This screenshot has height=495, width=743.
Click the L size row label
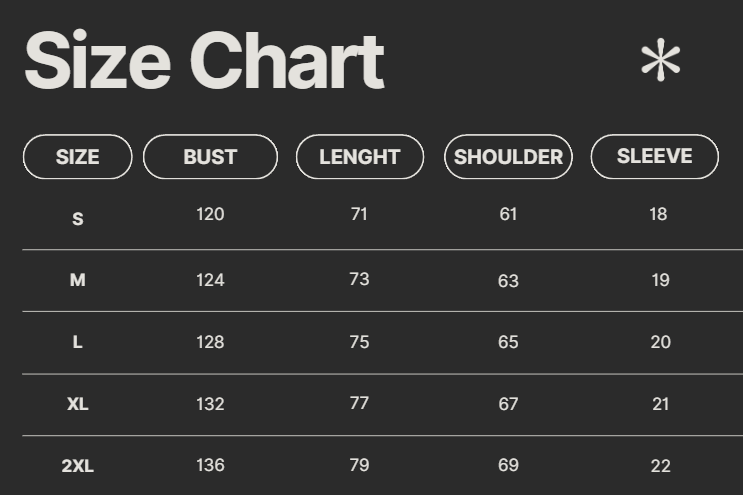[x=78, y=342]
